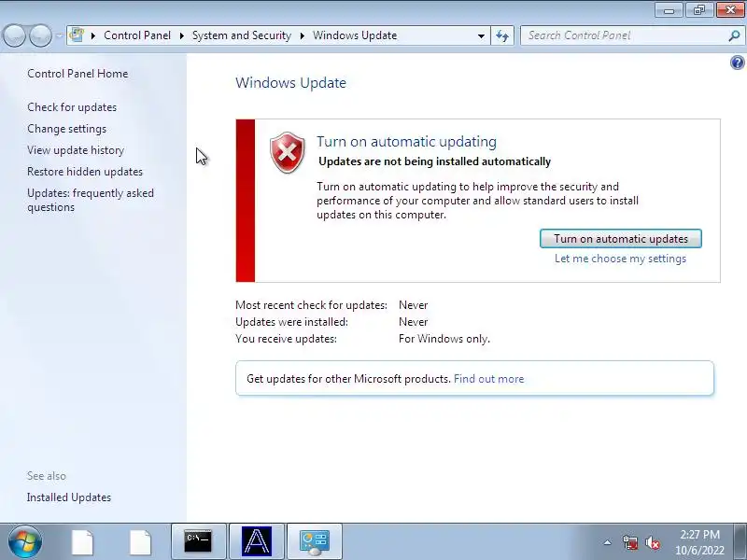
Task: Select the Windows Update breadcrumb
Action: 355,35
